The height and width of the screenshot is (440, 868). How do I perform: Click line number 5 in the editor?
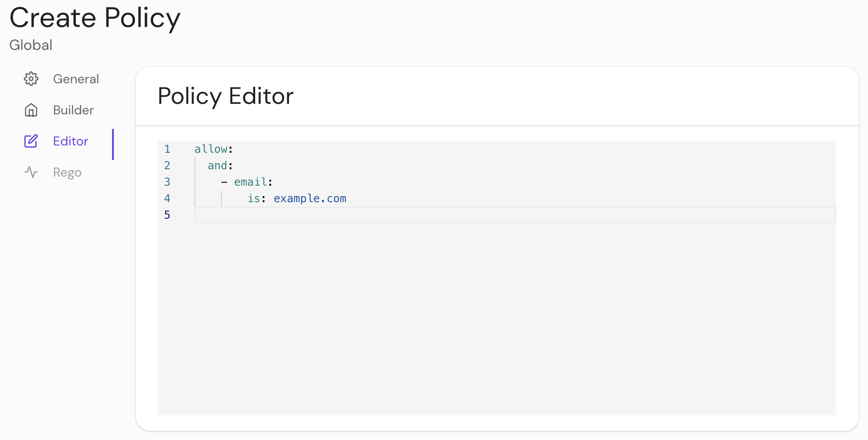(x=167, y=215)
